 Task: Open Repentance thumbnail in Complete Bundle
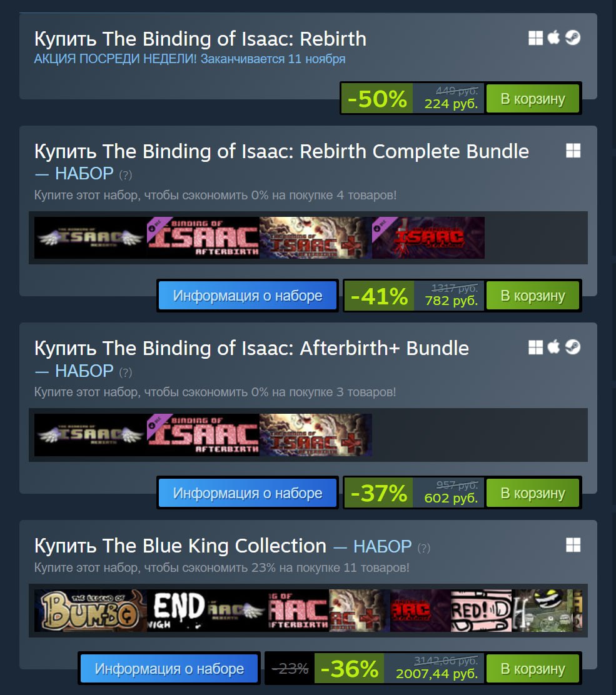[428, 237]
